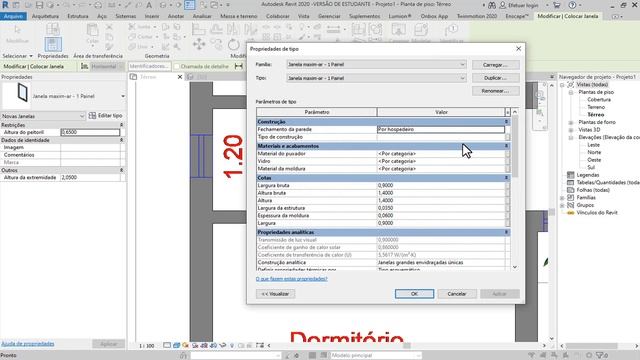Open the Inserir ribbon tab
The width and height of the screenshot is (640, 360).
[152, 16]
